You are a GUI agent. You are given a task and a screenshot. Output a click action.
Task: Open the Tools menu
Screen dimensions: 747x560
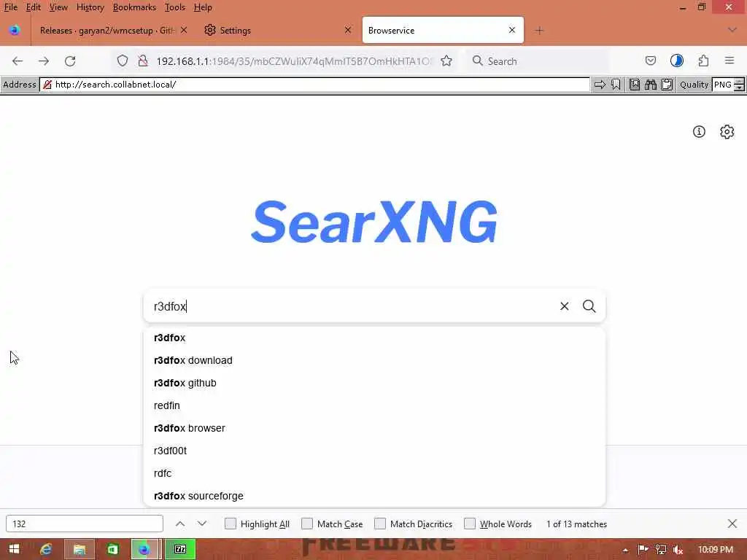coord(175,7)
